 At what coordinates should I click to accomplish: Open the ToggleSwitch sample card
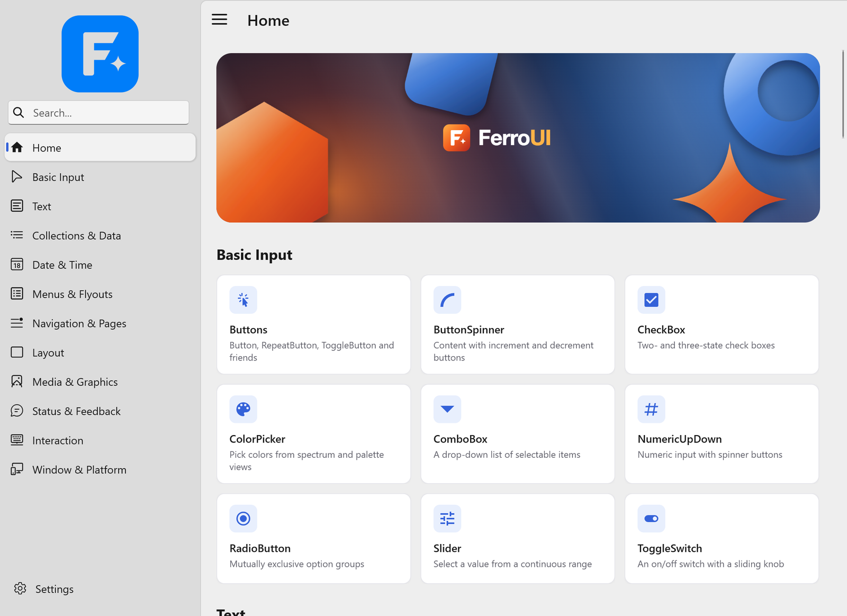[x=722, y=539]
